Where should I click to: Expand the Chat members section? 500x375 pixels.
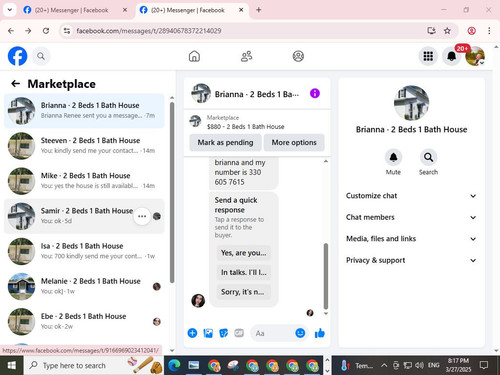(411, 217)
